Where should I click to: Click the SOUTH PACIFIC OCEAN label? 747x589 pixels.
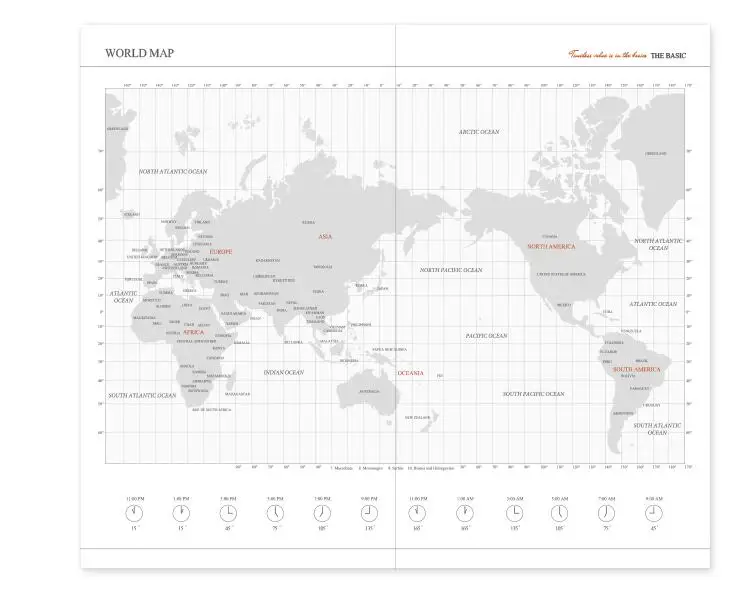coord(534,394)
